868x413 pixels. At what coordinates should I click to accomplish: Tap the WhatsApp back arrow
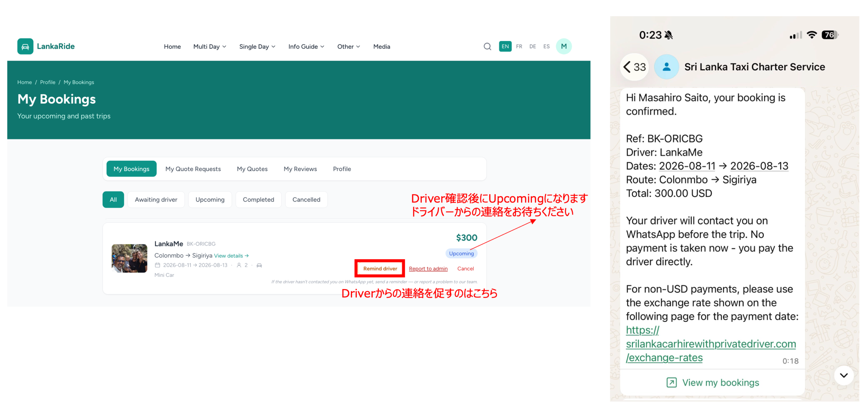(627, 67)
